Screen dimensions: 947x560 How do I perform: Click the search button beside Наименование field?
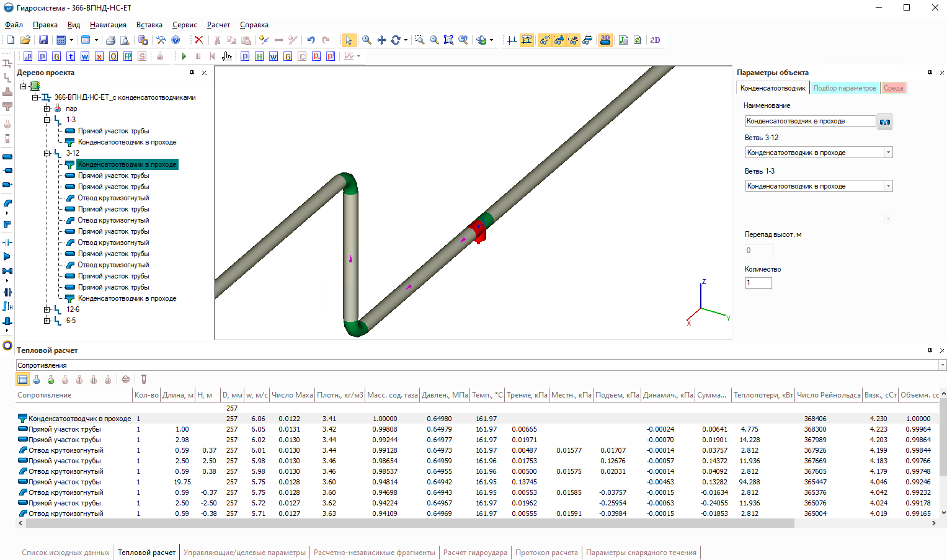point(885,122)
